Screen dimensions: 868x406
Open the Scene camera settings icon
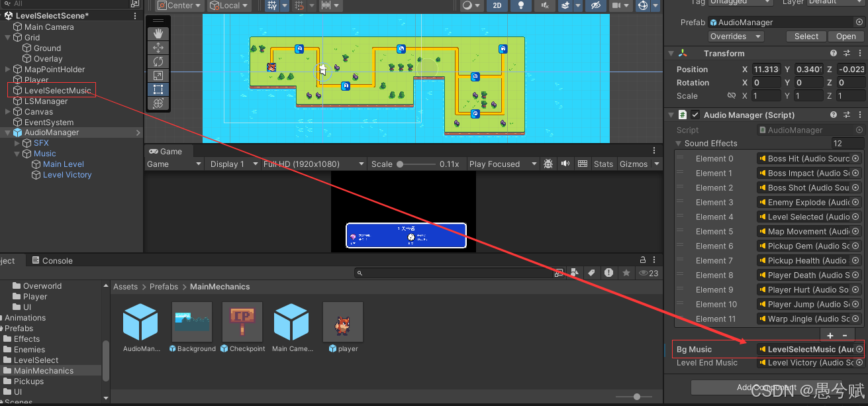616,5
